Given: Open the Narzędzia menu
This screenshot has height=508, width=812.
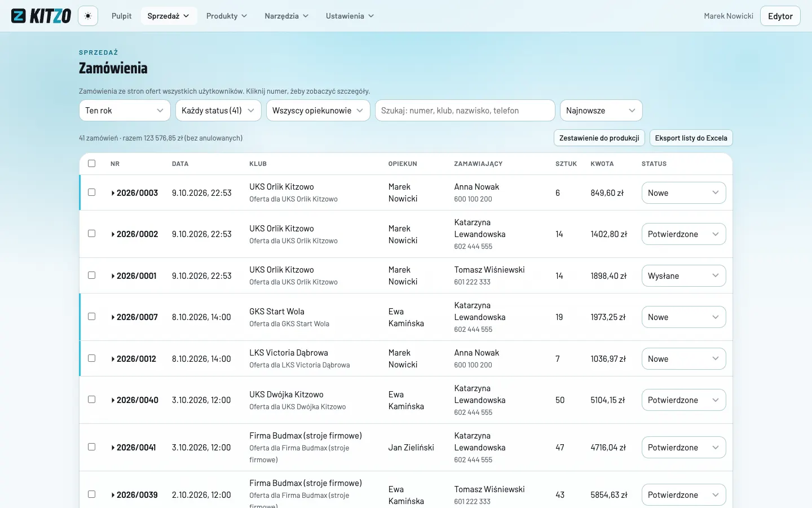Looking at the screenshot, I should point(286,16).
